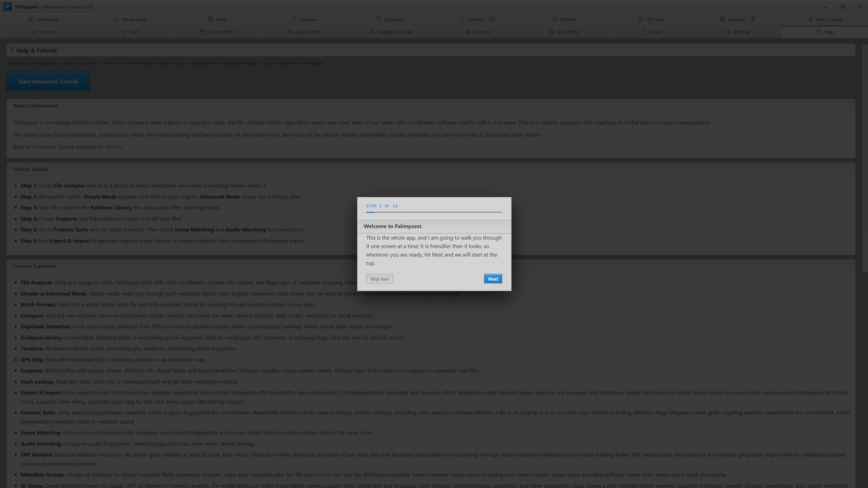This screenshot has height=488, width=868.
Task: Click the 'ENF Analysis.' feature entry
Action: click(x=433, y=459)
